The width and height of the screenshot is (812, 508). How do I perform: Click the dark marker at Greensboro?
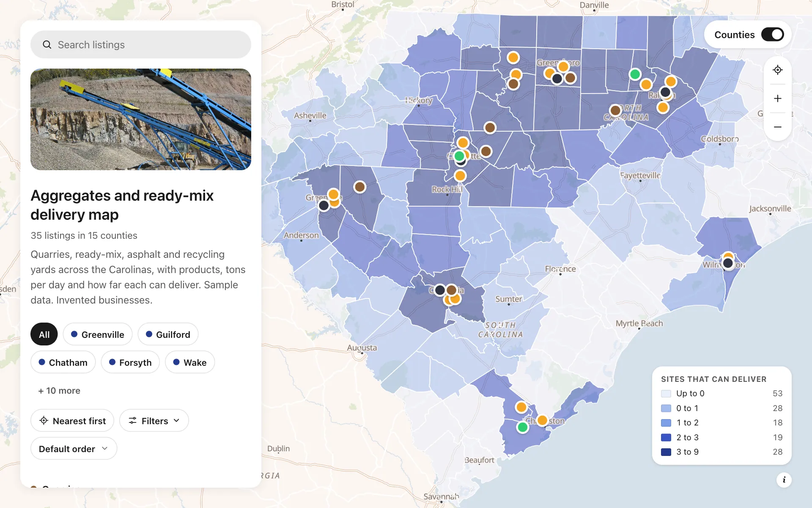pos(557,79)
